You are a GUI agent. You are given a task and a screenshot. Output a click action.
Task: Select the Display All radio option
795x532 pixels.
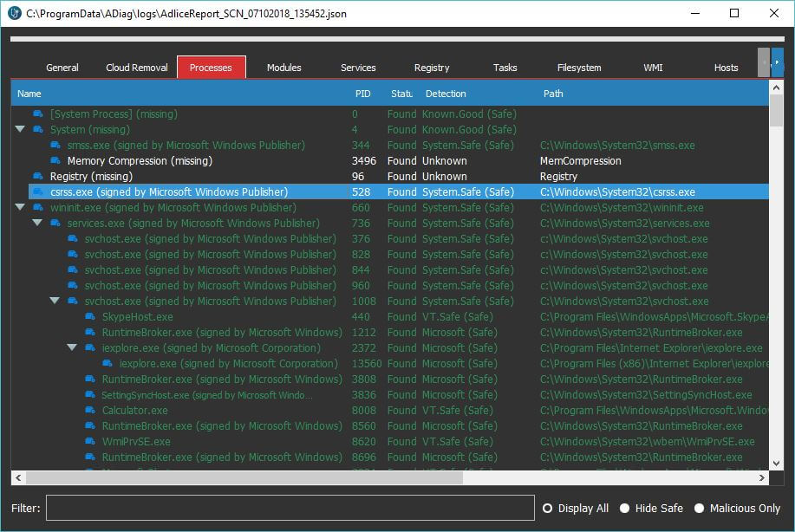tap(547, 509)
